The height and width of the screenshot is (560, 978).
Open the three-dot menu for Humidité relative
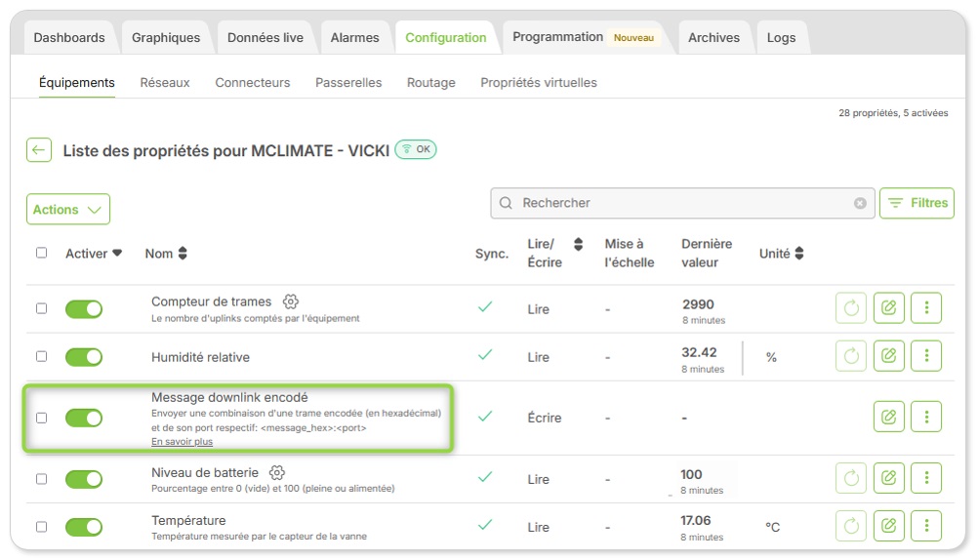click(926, 356)
